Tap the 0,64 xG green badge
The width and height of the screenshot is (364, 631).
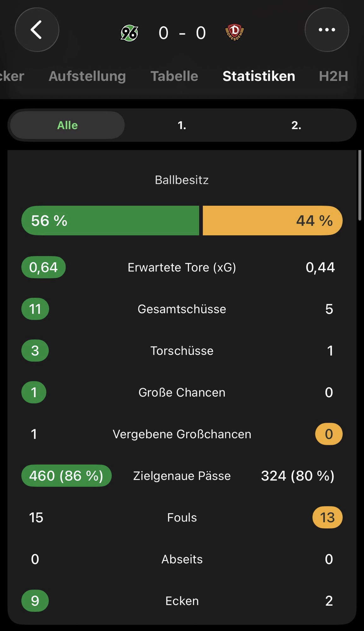[x=44, y=268]
